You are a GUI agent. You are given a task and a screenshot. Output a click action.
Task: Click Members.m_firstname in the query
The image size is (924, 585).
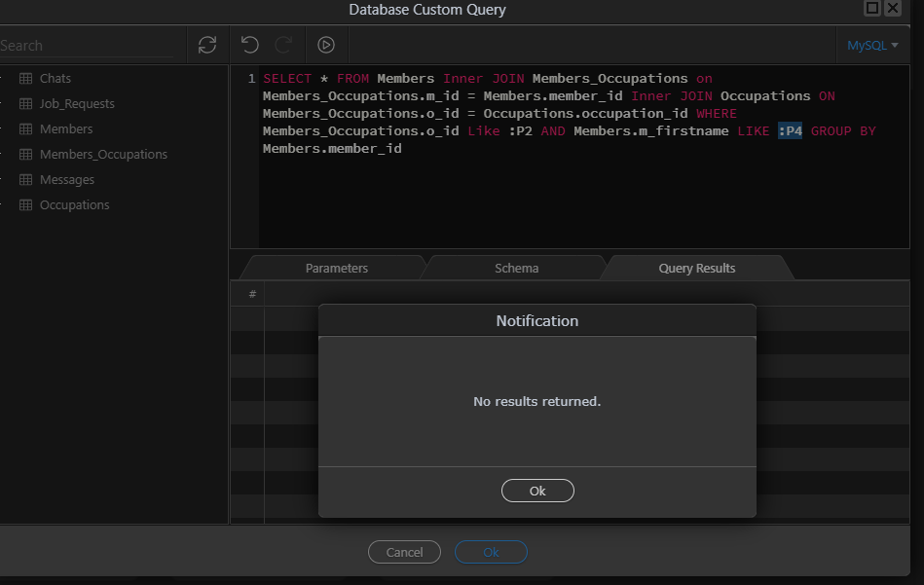[651, 130]
